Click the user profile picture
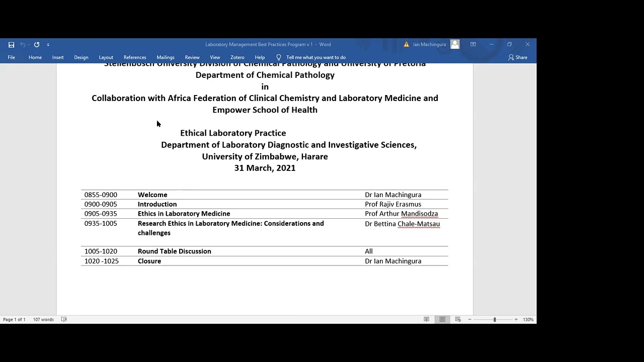 coord(455,44)
